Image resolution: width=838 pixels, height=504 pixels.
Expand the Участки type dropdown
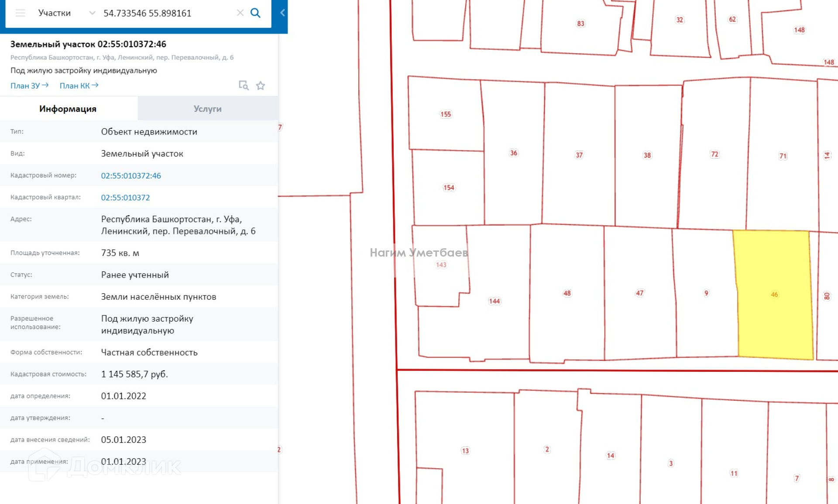(x=92, y=13)
